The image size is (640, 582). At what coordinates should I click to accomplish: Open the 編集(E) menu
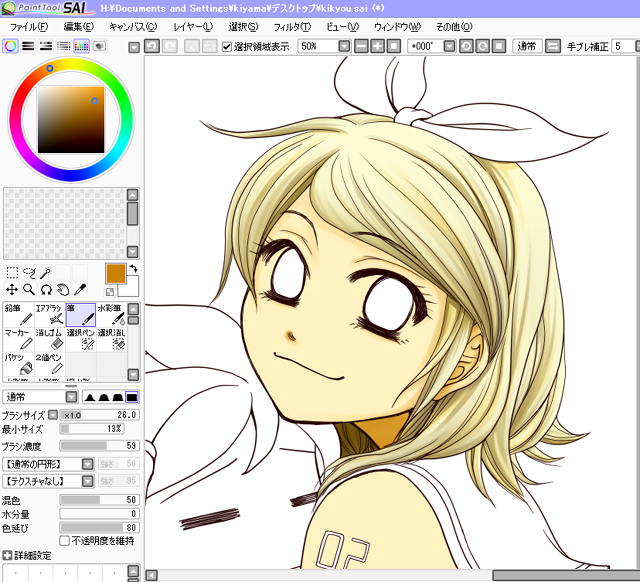tap(79, 27)
